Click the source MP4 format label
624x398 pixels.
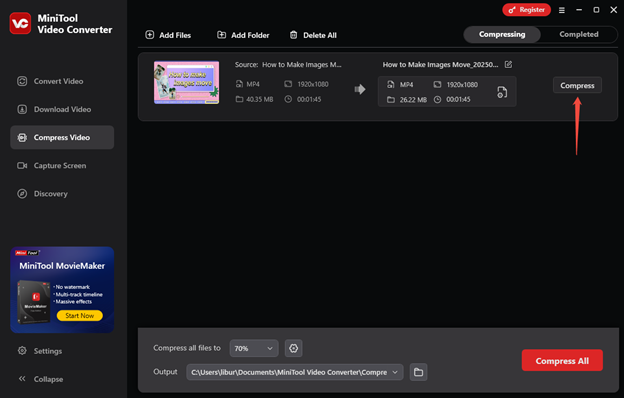[253, 84]
